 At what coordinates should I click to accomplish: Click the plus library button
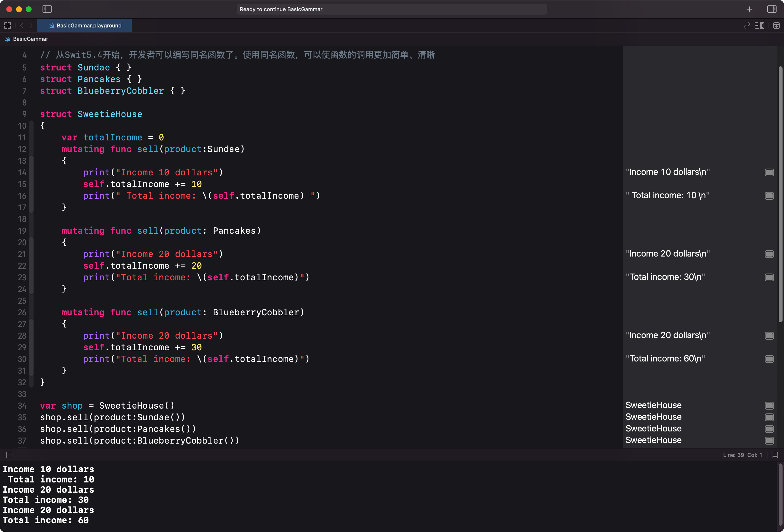[749, 9]
